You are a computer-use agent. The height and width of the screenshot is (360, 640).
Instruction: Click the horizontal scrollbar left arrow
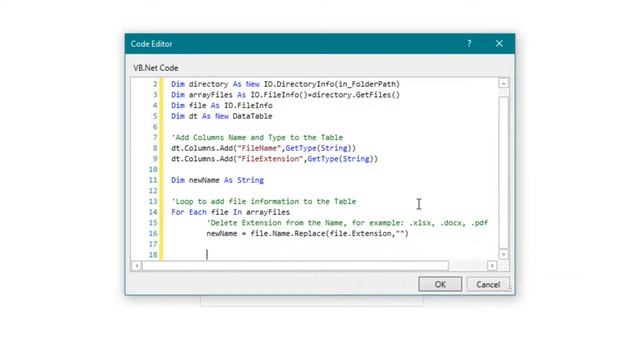[137, 266]
